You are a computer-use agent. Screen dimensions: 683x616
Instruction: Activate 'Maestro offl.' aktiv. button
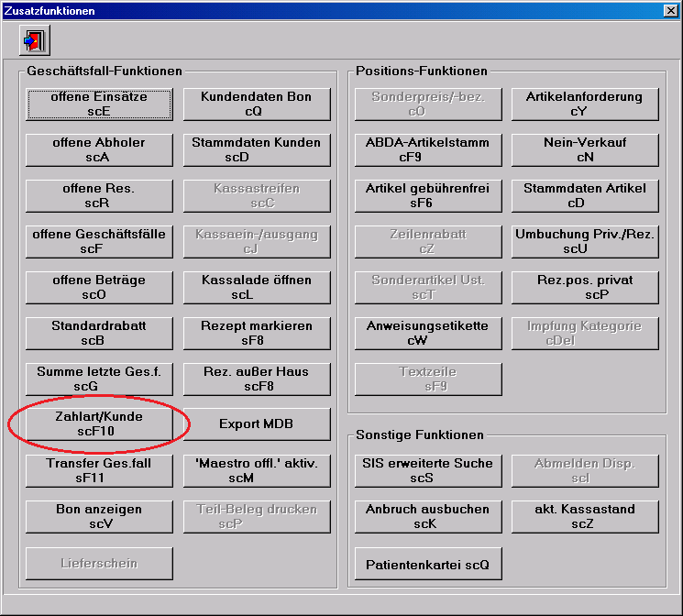[x=256, y=470]
